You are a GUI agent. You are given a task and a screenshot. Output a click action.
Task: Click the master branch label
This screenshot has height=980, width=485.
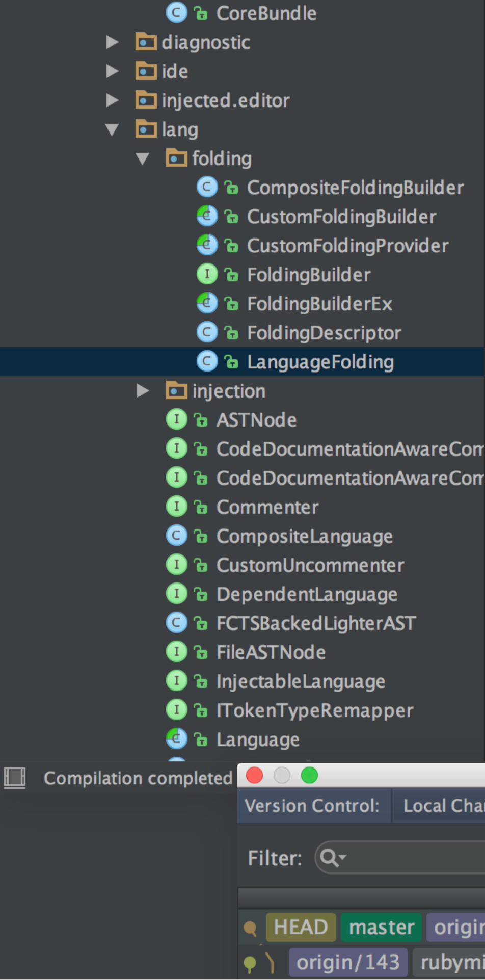pos(382,927)
